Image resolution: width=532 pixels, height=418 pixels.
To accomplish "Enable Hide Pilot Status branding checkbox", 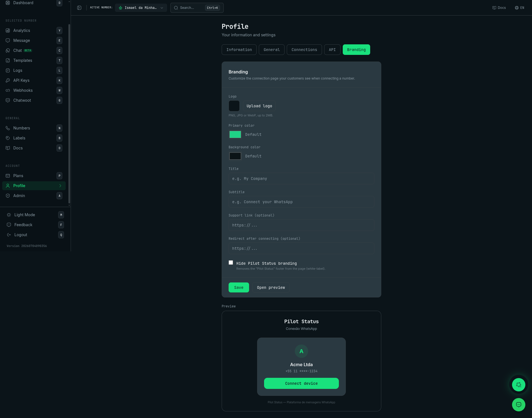I will [231, 262].
